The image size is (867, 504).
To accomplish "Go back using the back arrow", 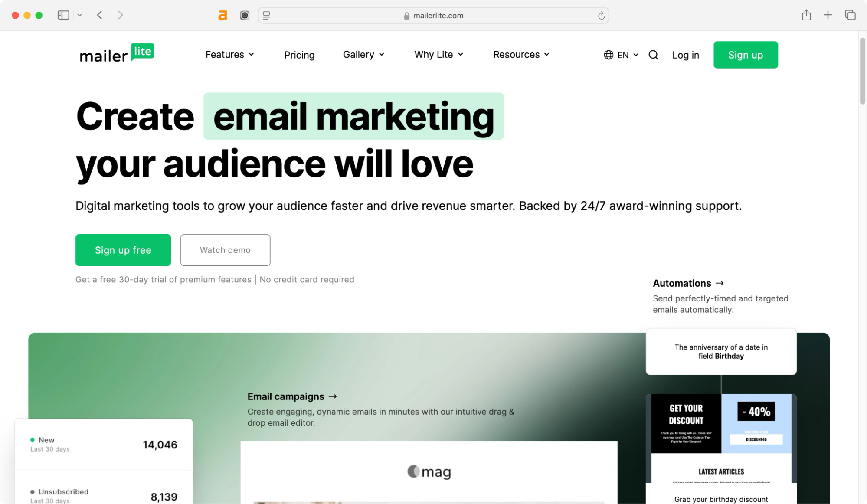I will [x=99, y=15].
